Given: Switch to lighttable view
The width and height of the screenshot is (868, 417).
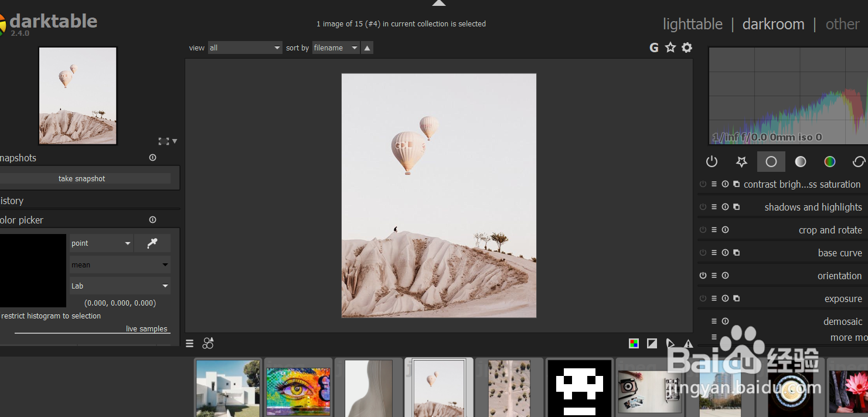Looking at the screenshot, I should (692, 24).
